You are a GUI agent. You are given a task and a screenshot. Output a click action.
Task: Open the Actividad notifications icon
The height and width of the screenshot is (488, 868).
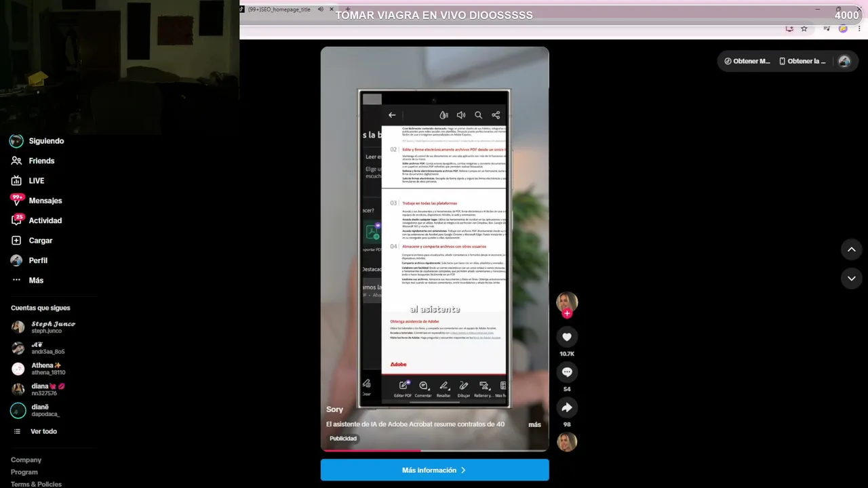16,220
